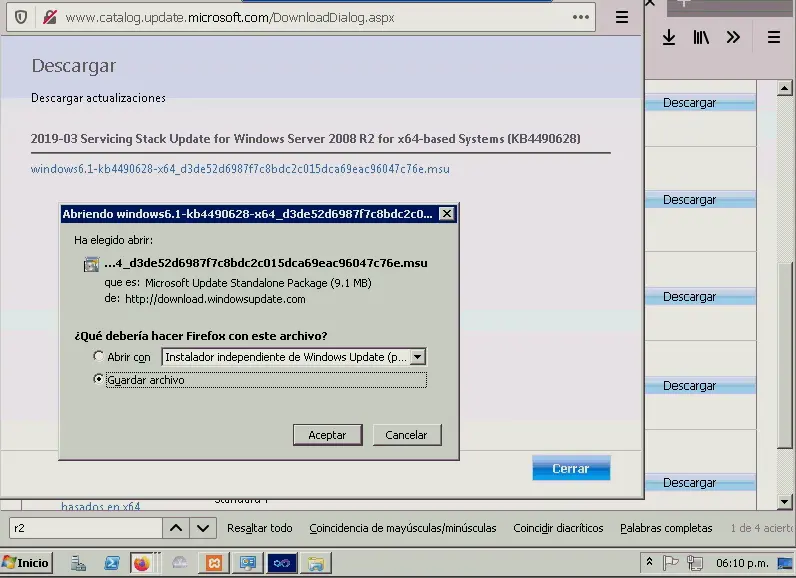Click the find bar search field

(85, 528)
